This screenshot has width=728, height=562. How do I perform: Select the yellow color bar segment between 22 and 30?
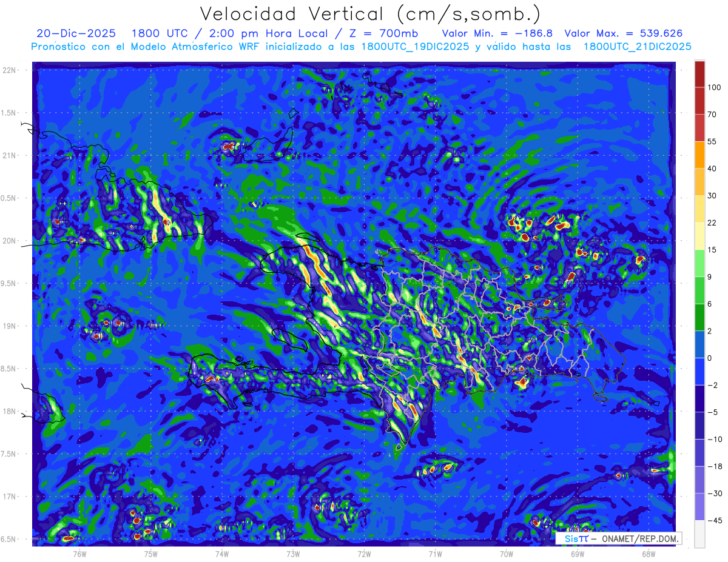[699, 209]
